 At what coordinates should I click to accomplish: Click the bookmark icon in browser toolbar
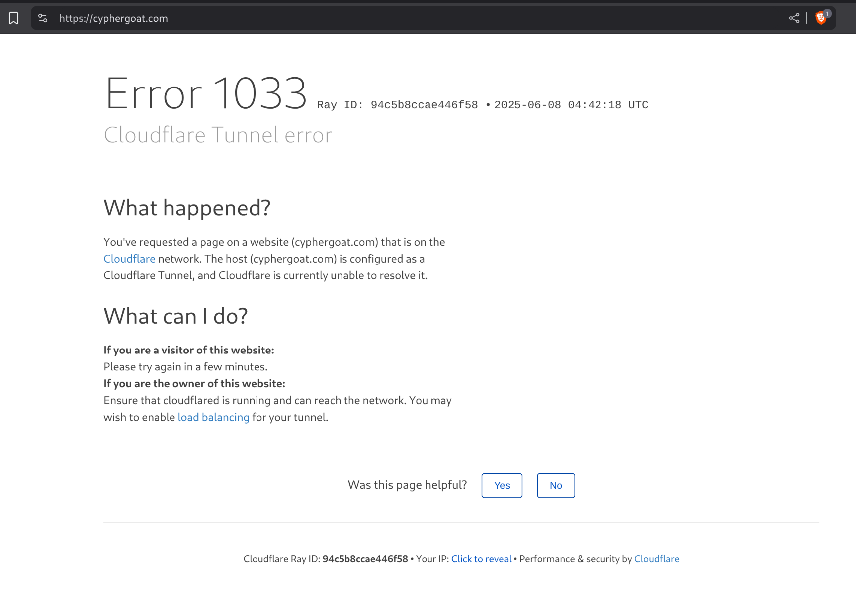point(14,18)
